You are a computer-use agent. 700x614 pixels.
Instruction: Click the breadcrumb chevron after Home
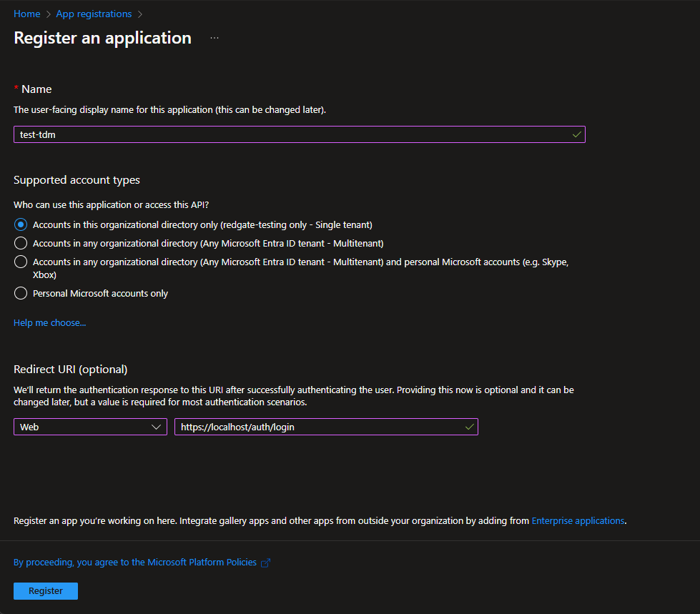click(x=47, y=13)
